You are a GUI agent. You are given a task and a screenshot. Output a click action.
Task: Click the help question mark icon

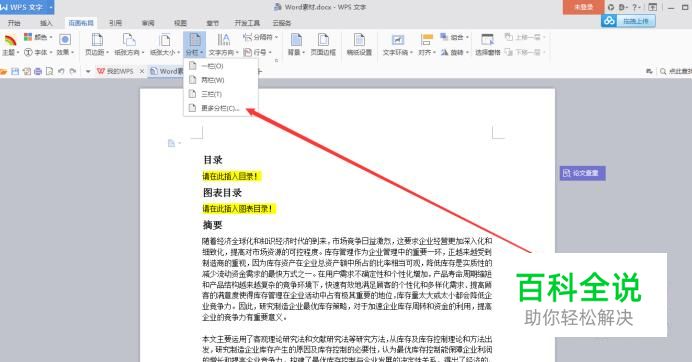click(x=635, y=7)
